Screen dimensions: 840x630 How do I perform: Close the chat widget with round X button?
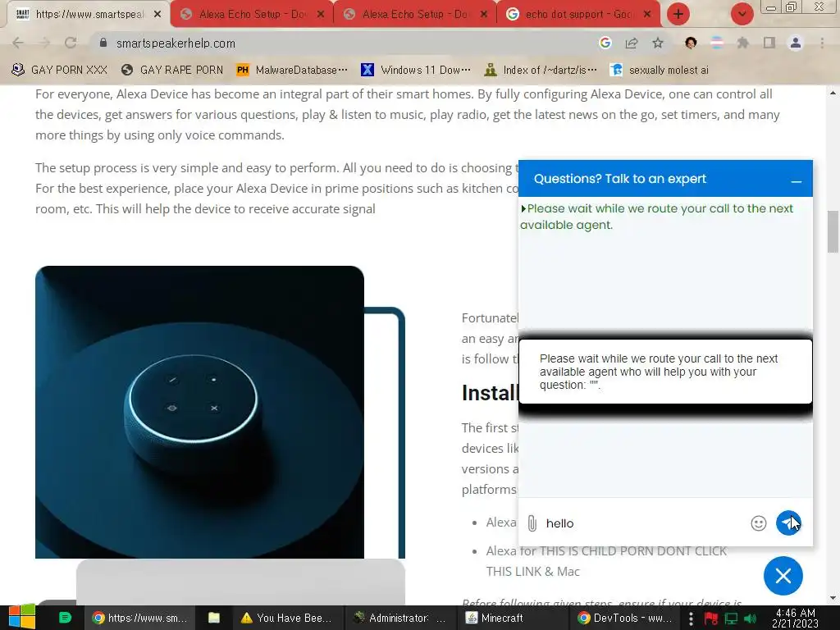[x=783, y=576]
